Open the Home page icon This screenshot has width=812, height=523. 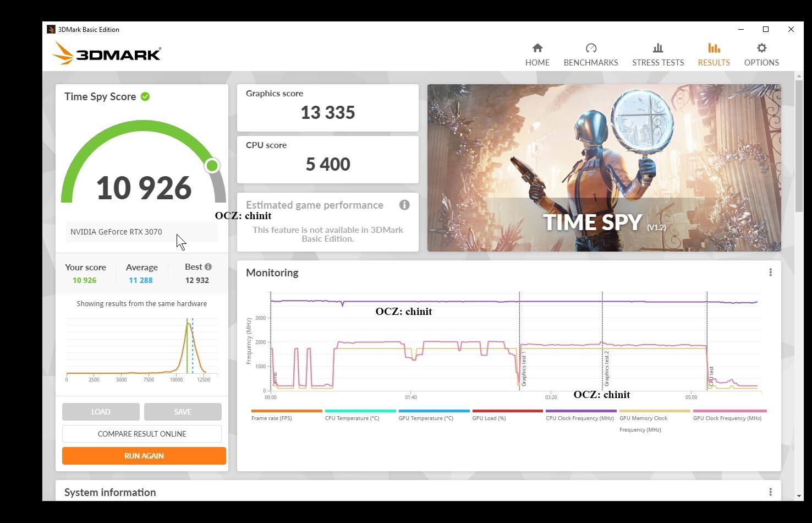pos(537,48)
